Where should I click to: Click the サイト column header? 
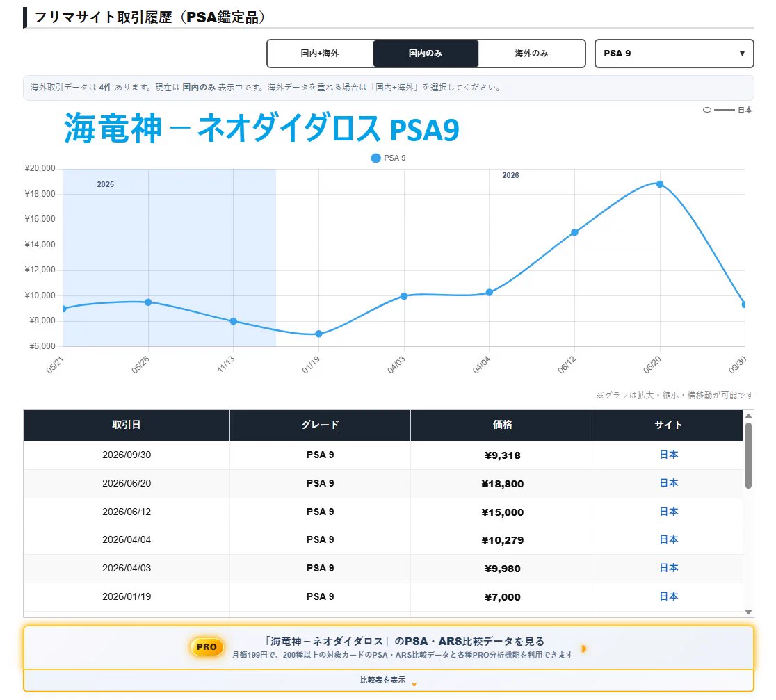pos(669,425)
